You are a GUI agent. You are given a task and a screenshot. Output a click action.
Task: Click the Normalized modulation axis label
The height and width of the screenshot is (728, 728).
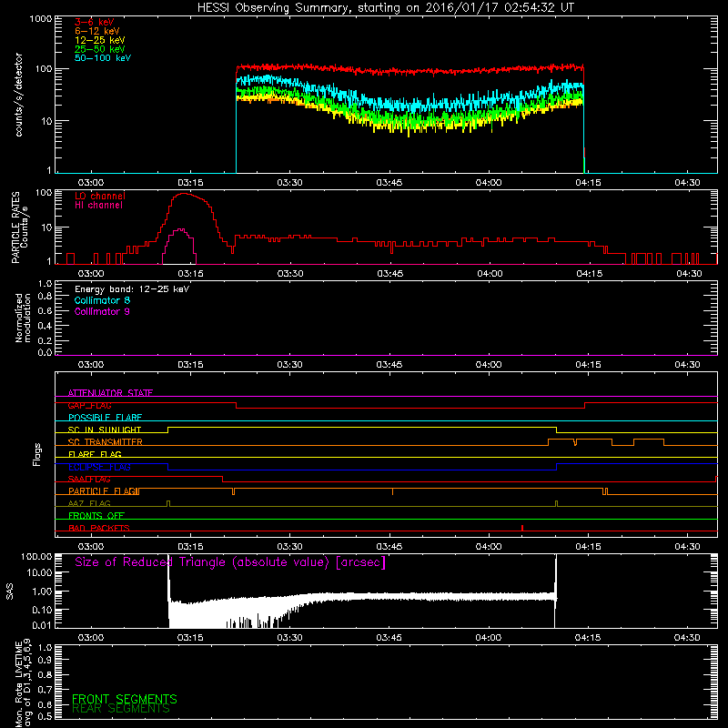tap(24, 318)
